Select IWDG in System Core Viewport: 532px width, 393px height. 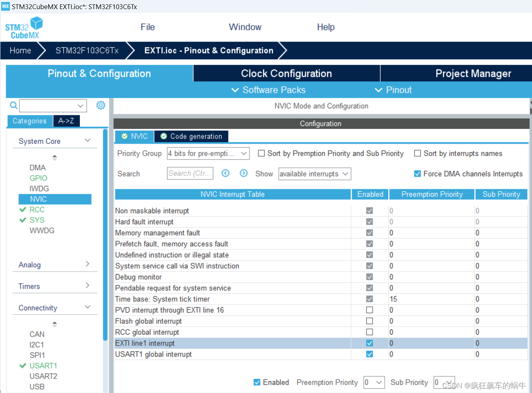pyautogui.click(x=39, y=189)
